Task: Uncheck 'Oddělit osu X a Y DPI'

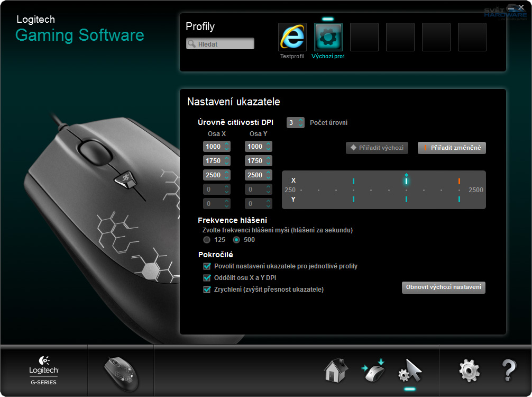Action: click(207, 278)
